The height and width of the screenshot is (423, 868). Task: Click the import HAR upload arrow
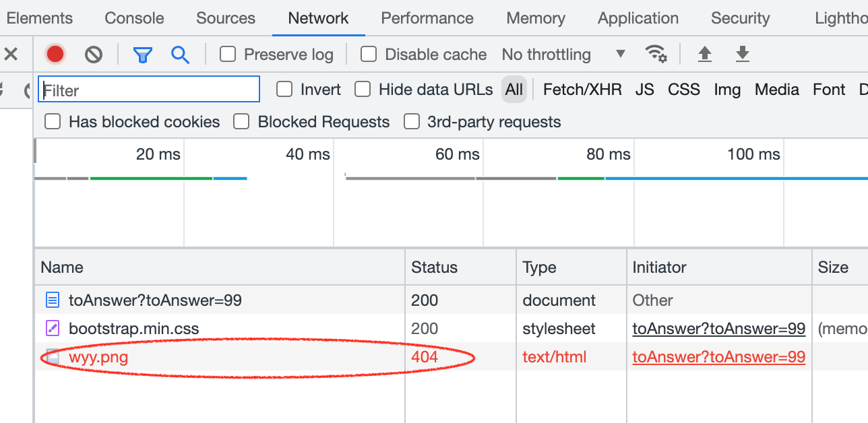[705, 54]
